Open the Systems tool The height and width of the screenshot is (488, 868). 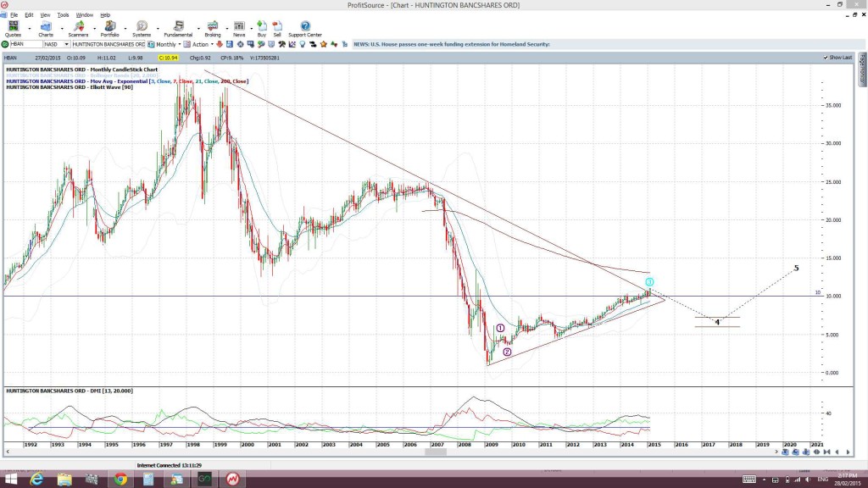pos(142,29)
